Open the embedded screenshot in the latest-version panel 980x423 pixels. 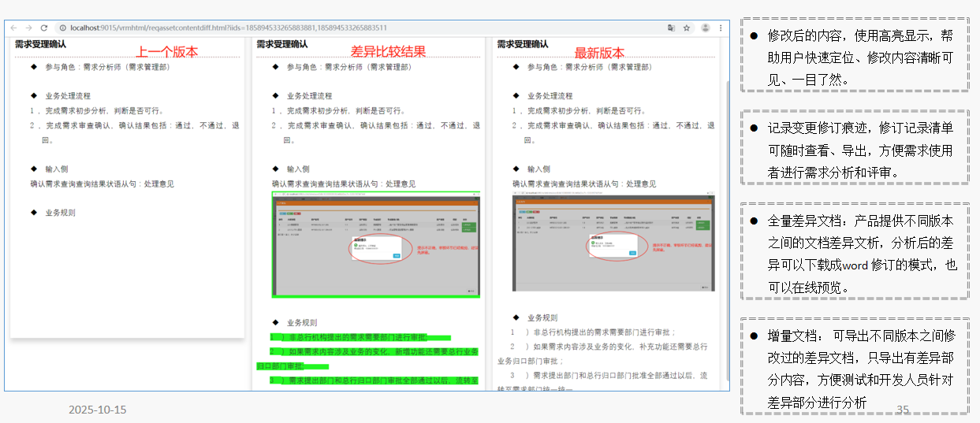[x=613, y=243]
